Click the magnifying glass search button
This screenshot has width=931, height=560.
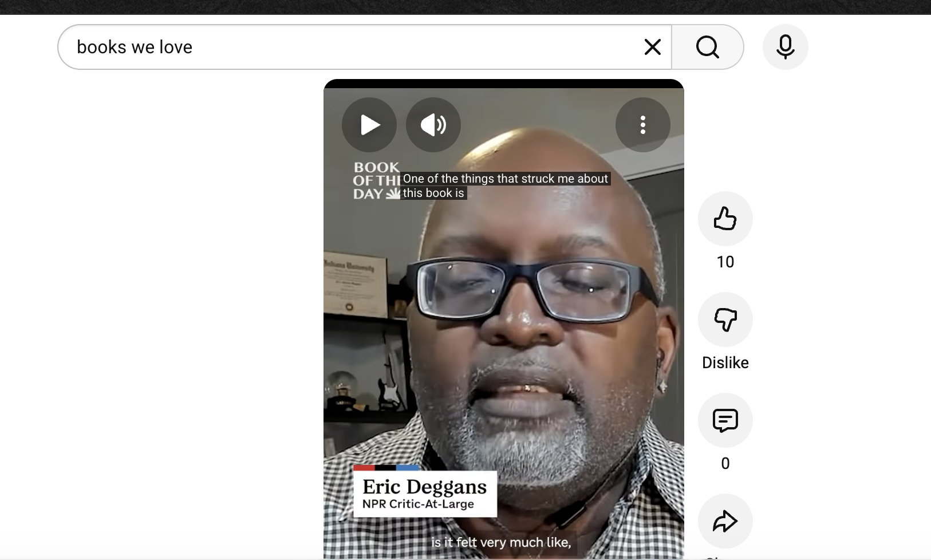(708, 47)
